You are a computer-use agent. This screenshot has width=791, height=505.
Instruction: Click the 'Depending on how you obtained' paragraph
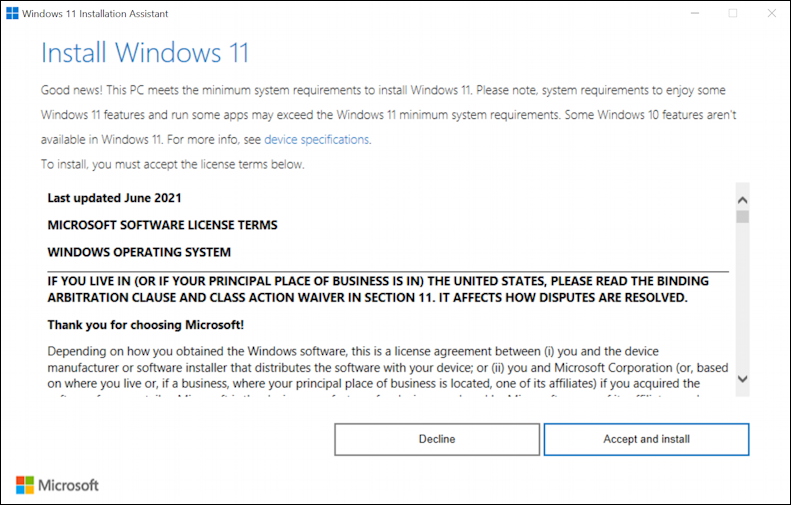click(388, 373)
